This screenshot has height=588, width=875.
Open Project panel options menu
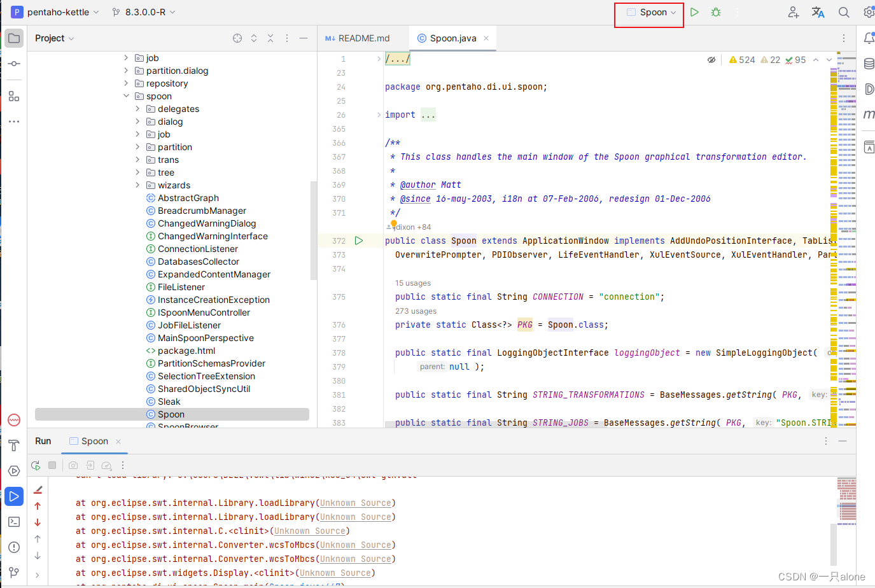click(287, 38)
